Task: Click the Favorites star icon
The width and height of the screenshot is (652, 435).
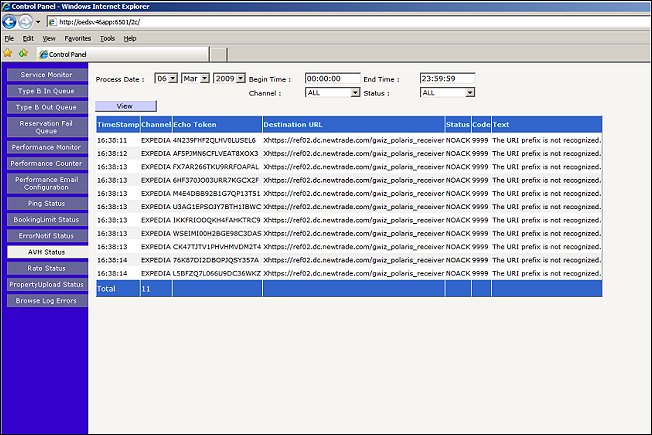Action: (x=8, y=53)
